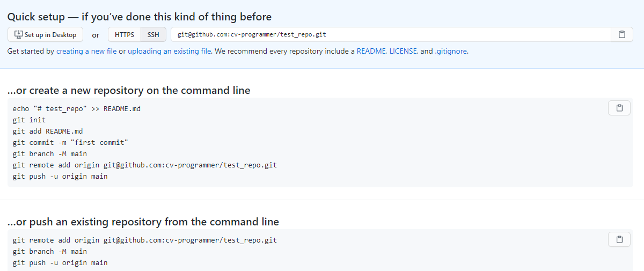The height and width of the screenshot is (271, 644).
Task: Open the "creating a new file" link
Action: click(x=86, y=52)
